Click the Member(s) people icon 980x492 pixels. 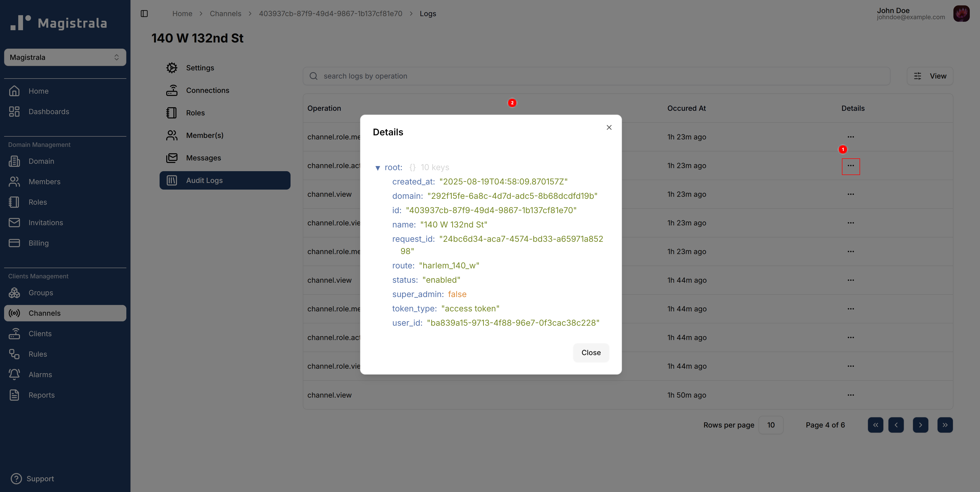click(172, 135)
